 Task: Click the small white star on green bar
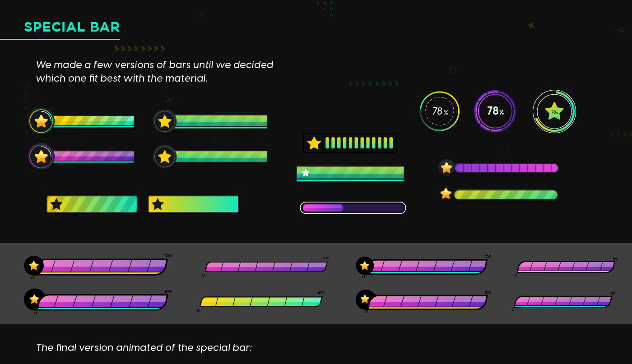tap(306, 173)
